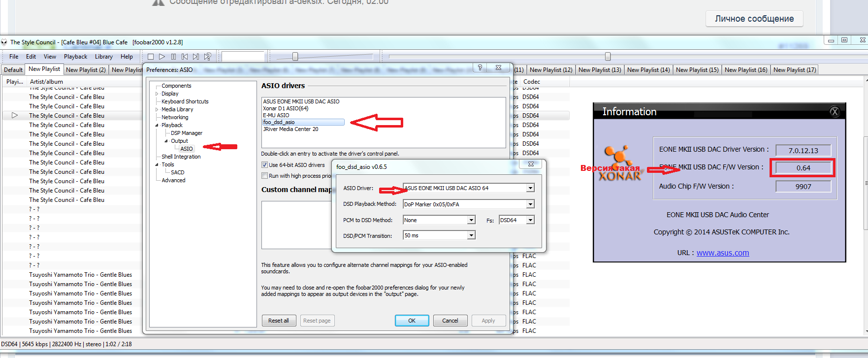Click Cancel in Preferences dialog
This screenshot has width=868, height=358.
coord(450,321)
